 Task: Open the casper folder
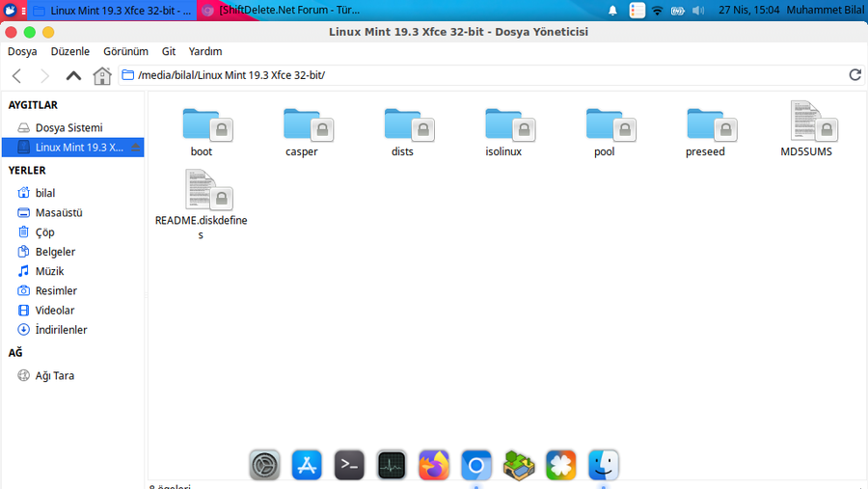pos(302,132)
